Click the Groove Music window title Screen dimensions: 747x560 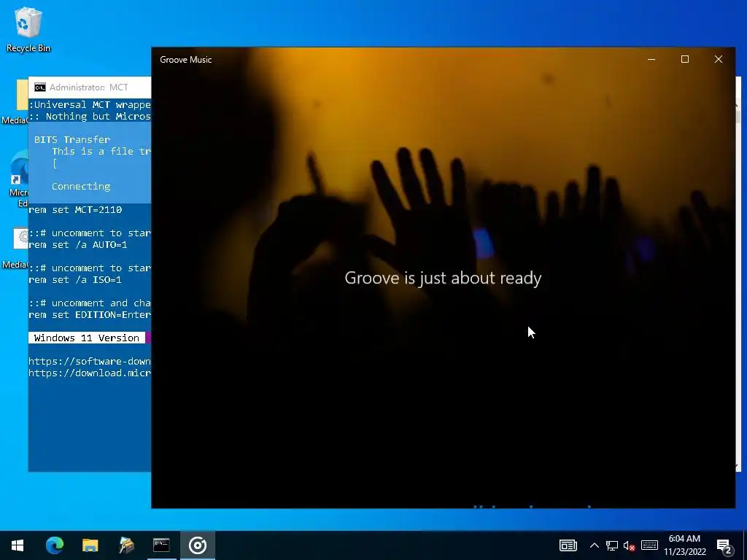pyautogui.click(x=186, y=60)
